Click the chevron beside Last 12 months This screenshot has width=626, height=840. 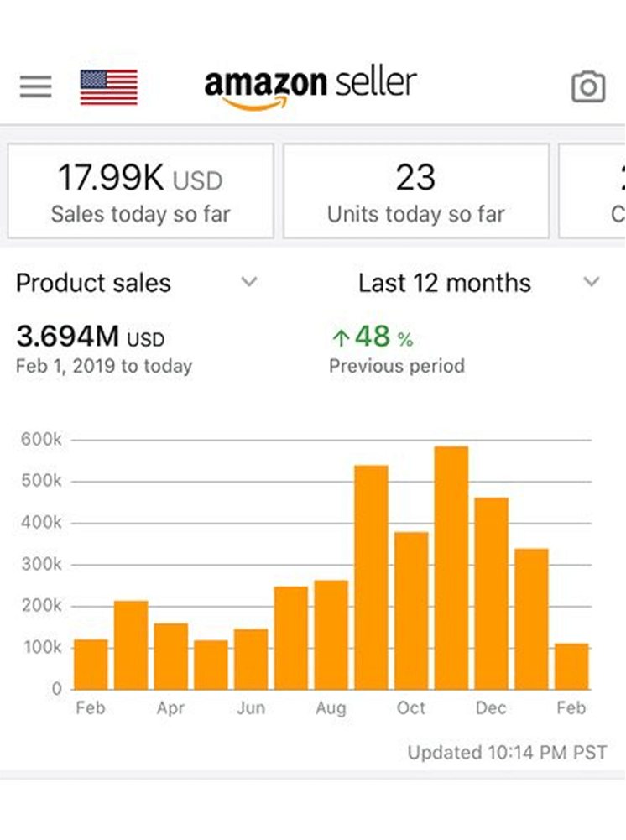592,282
